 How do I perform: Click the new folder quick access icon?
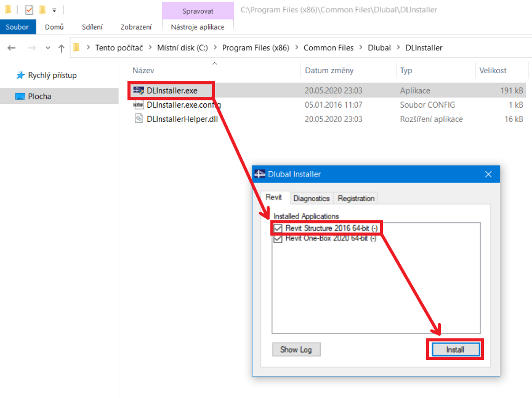[42, 10]
